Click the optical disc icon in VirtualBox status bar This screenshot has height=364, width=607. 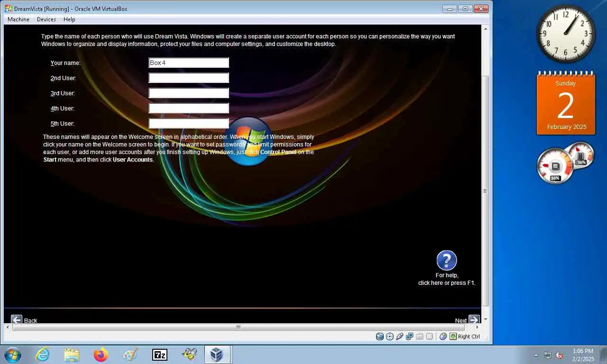[390, 337]
